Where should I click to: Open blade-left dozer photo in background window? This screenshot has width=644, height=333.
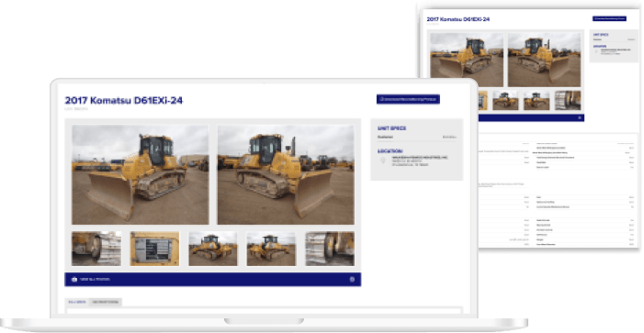[x=467, y=60]
